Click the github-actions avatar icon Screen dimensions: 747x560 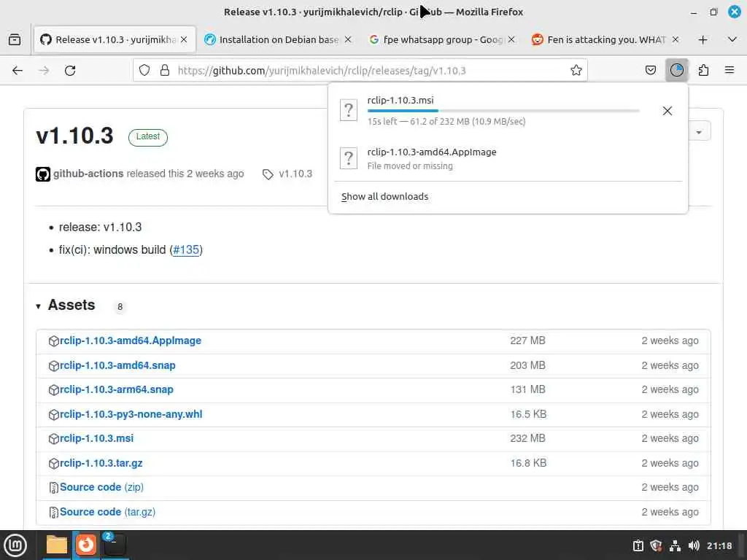43,174
